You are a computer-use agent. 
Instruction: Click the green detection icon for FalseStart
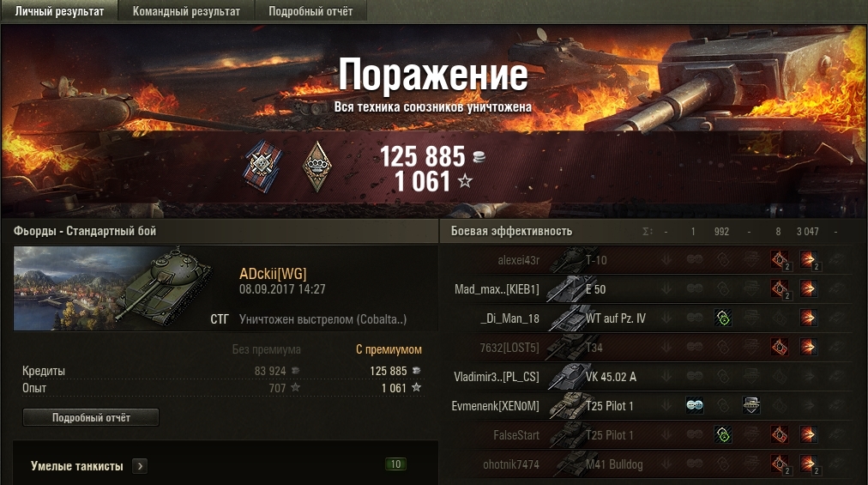tap(723, 435)
